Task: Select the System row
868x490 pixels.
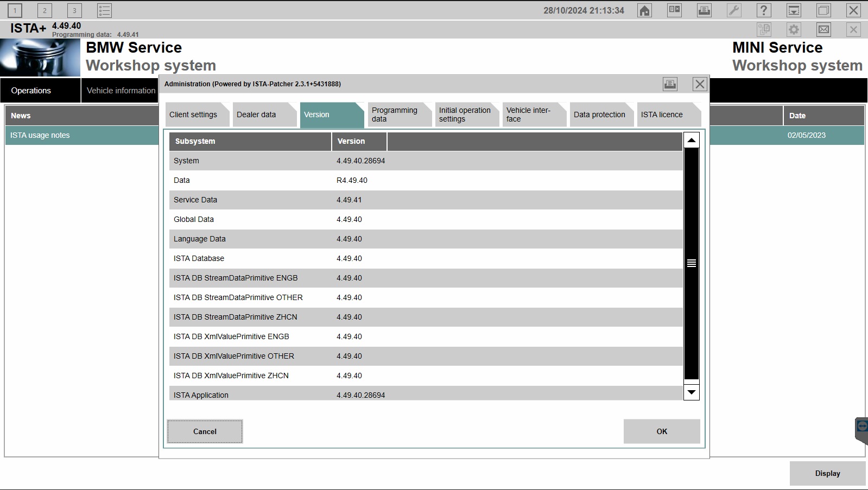Action: pyautogui.click(x=426, y=161)
